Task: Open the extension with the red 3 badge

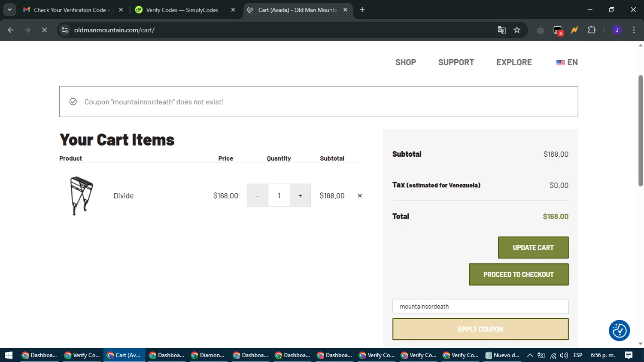Action: pos(558,30)
